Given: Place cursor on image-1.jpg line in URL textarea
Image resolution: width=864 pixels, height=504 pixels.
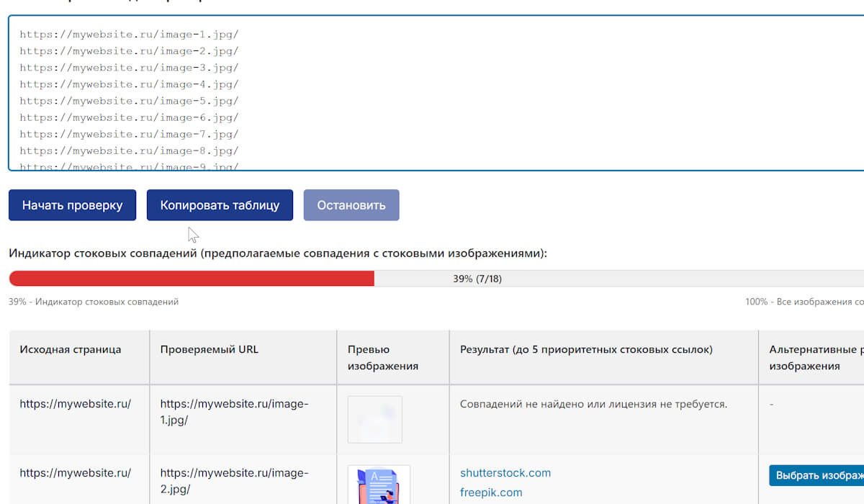Looking at the screenshot, I should [129, 35].
